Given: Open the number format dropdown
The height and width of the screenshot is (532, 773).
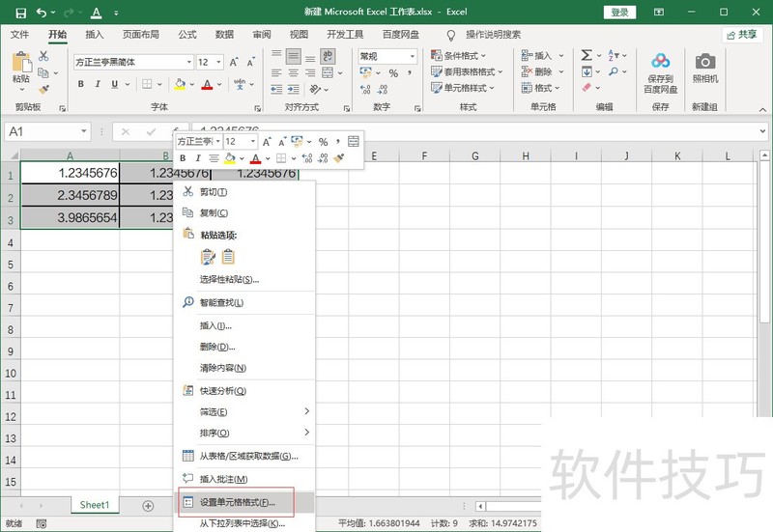Looking at the screenshot, I should 413,56.
